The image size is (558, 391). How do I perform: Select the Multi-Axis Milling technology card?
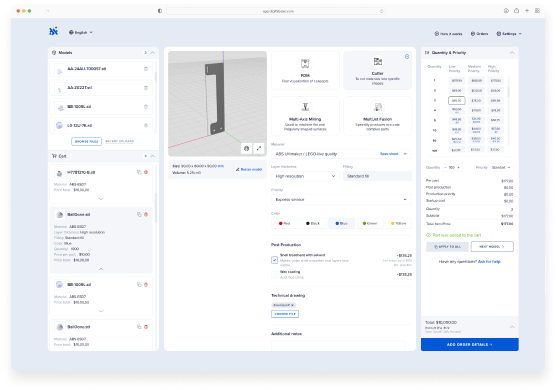tap(305, 116)
